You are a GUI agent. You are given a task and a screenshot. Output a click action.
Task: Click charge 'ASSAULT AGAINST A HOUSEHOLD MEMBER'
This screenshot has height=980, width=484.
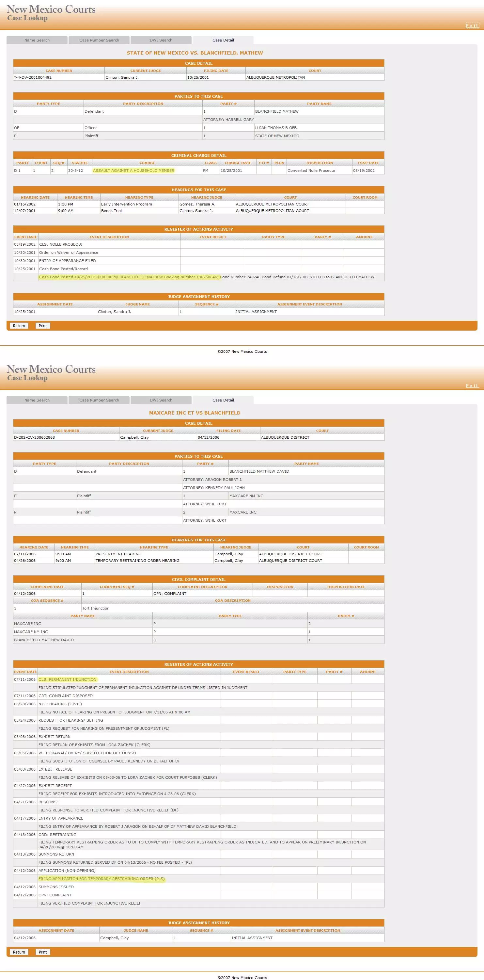coord(133,171)
